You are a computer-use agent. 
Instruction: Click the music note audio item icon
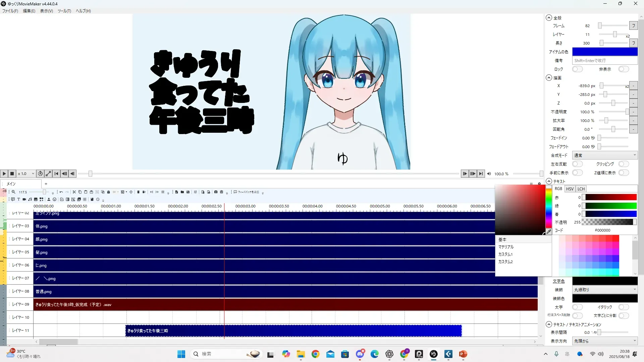pos(30,199)
